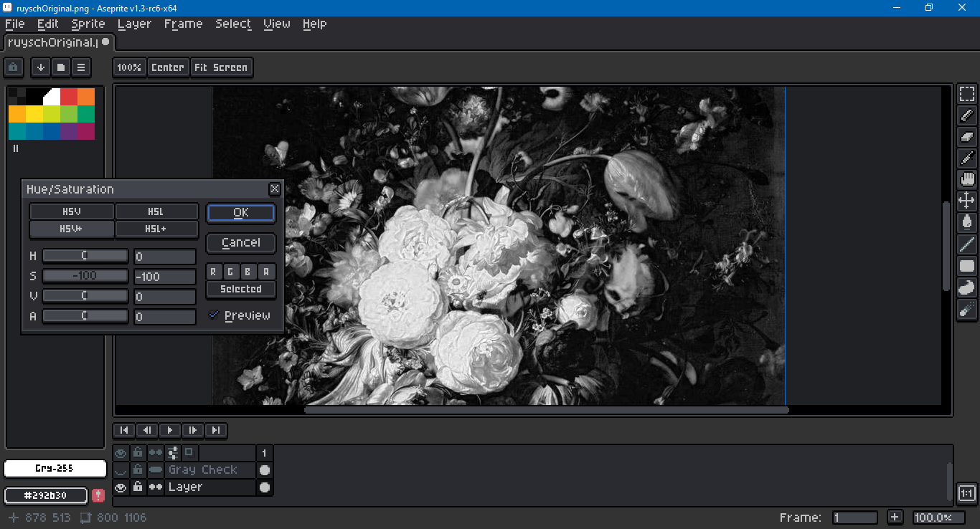
Task: Open the palette presets icon
Action: coord(61,67)
